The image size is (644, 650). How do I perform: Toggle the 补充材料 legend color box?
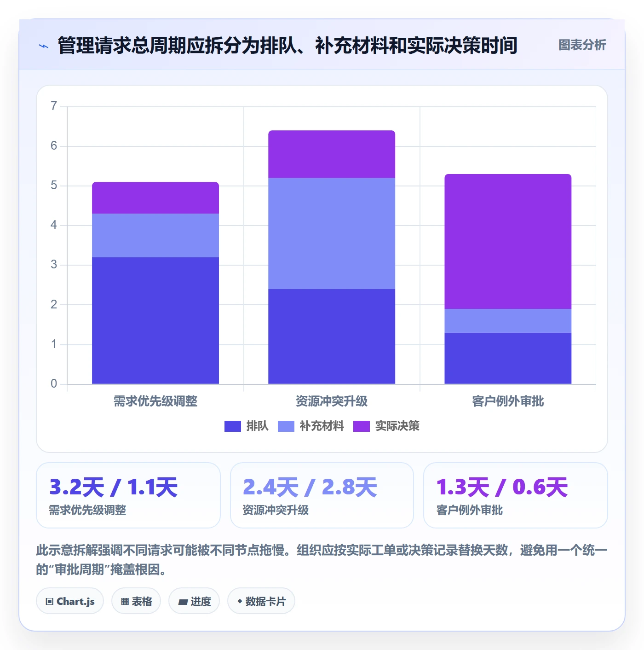pos(286,426)
